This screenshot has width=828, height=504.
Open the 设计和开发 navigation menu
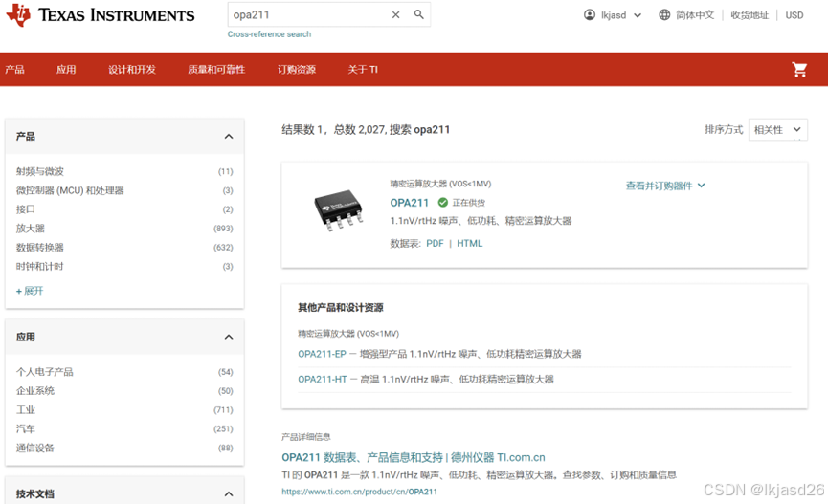point(132,69)
